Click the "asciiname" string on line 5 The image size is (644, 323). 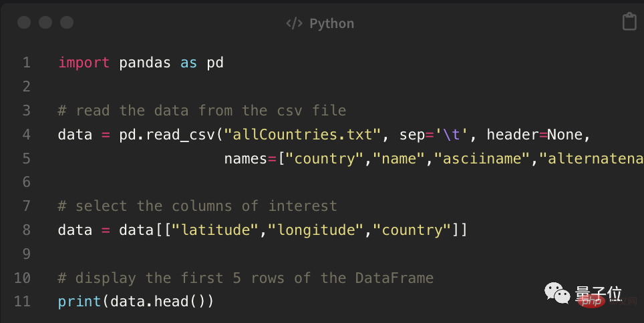482,158
